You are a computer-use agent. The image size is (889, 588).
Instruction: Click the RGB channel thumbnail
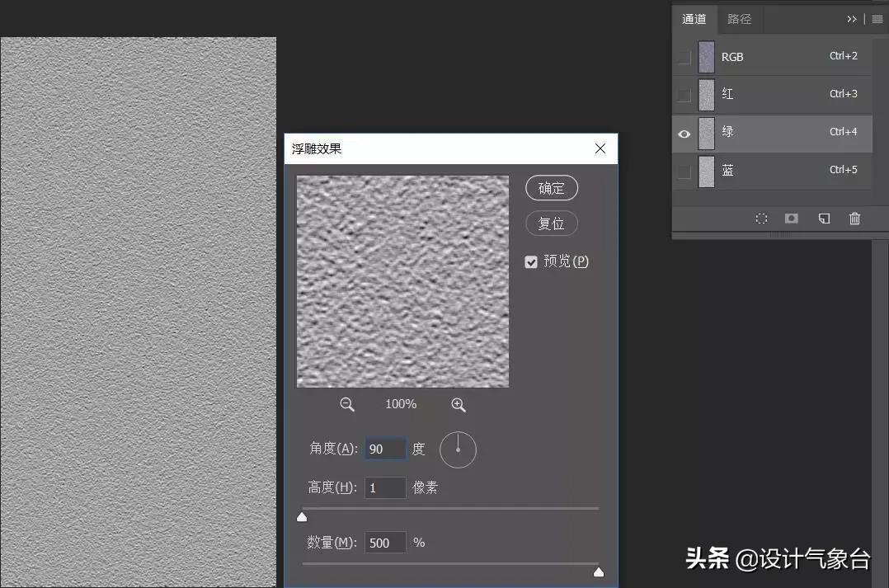(x=707, y=56)
